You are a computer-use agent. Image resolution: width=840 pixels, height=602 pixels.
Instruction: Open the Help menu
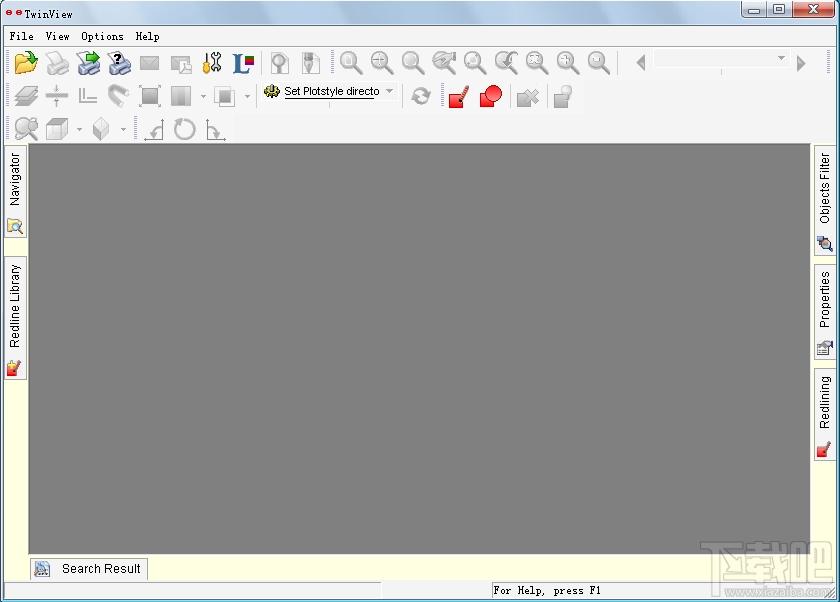[147, 36]
